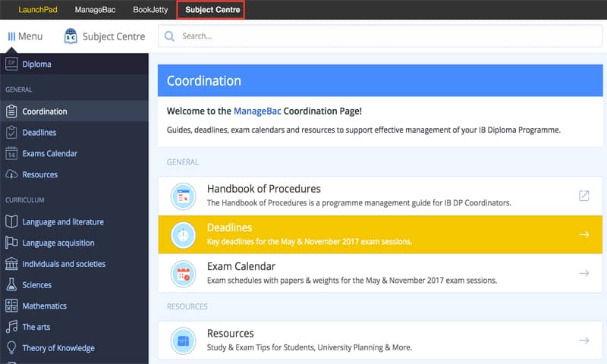
Task: Click the Resources card box icon
Action: coord(183,340)
